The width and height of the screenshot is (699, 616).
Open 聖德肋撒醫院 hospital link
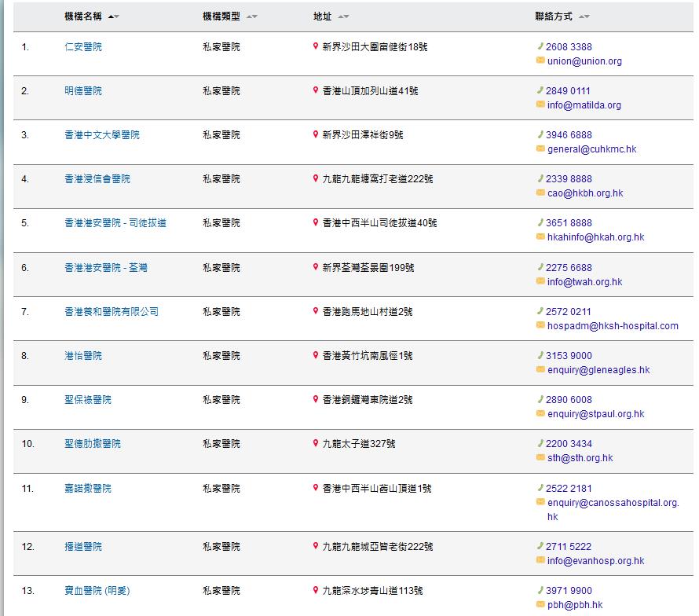[93, 444]
